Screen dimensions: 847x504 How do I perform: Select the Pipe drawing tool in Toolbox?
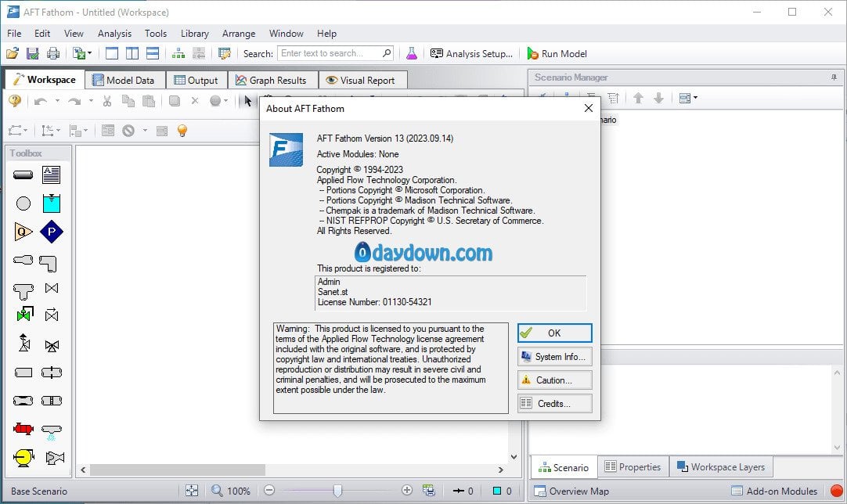tap(23, 175)
